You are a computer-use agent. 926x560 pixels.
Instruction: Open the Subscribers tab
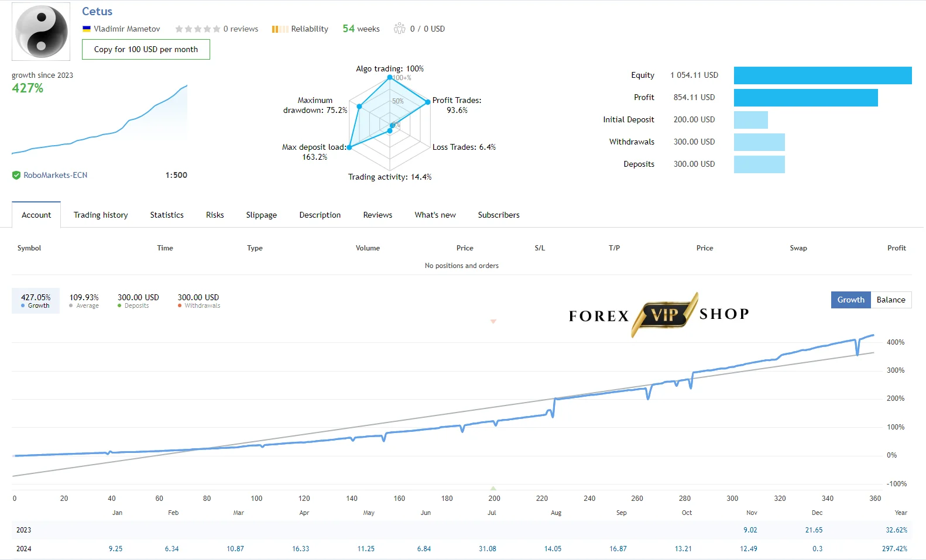click(499, 215)
